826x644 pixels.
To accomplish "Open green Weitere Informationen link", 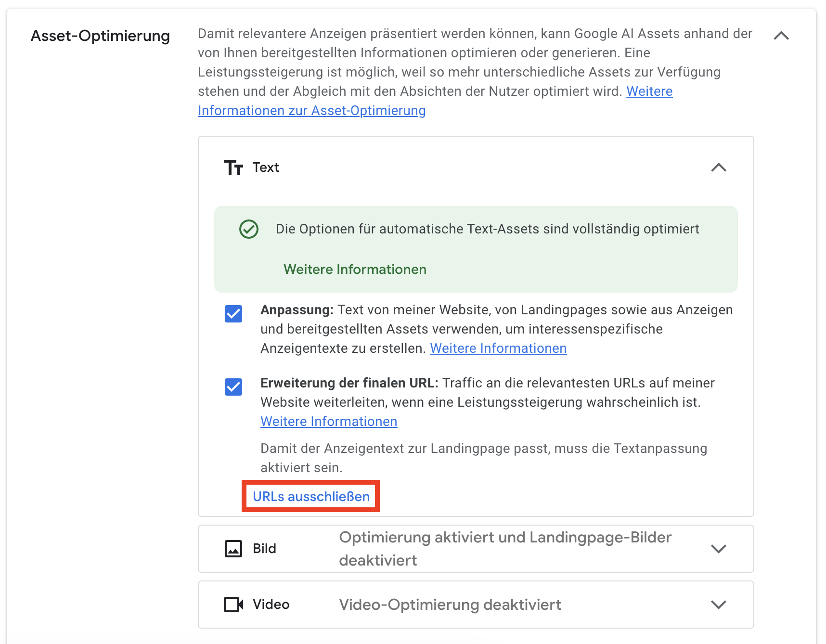I will click(355, 269).
